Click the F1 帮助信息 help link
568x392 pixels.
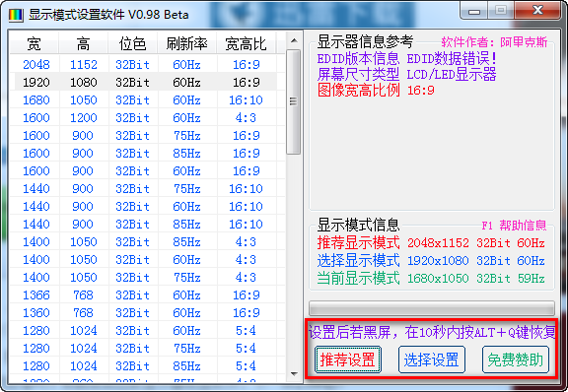[514, 226]
